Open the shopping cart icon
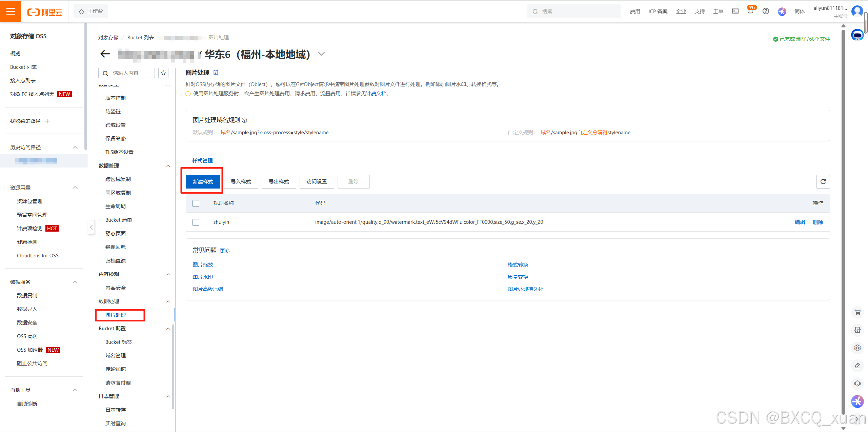 [x=857, y=312]
